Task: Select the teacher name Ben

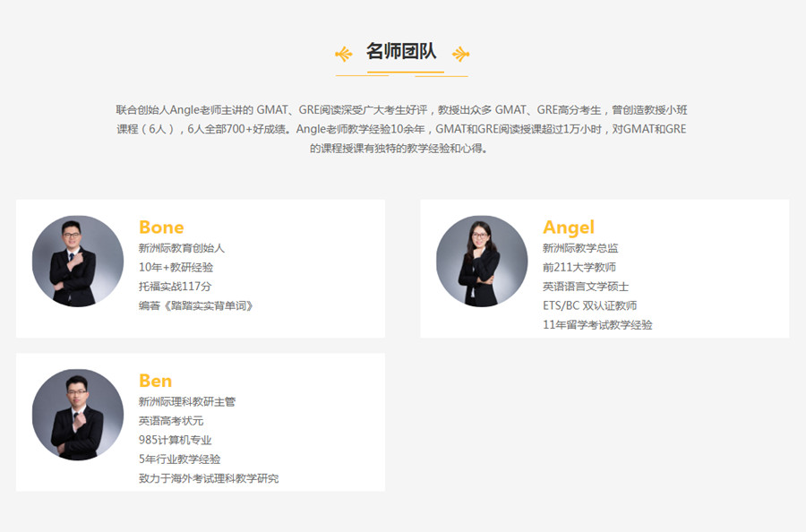Action: click(155, 381)
